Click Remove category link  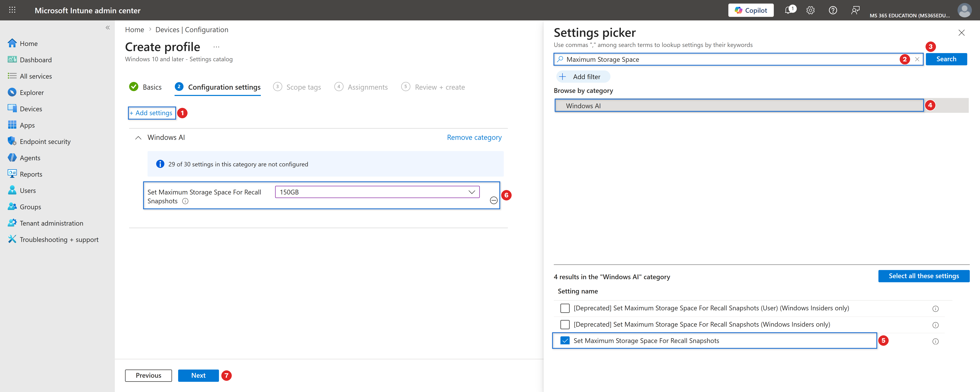tap(474, 137)
